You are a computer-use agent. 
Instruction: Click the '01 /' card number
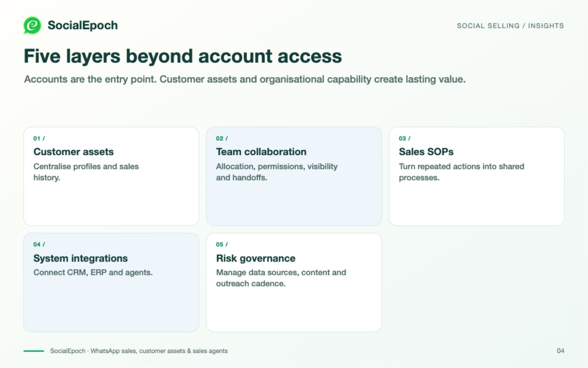(x=39, y=138)
